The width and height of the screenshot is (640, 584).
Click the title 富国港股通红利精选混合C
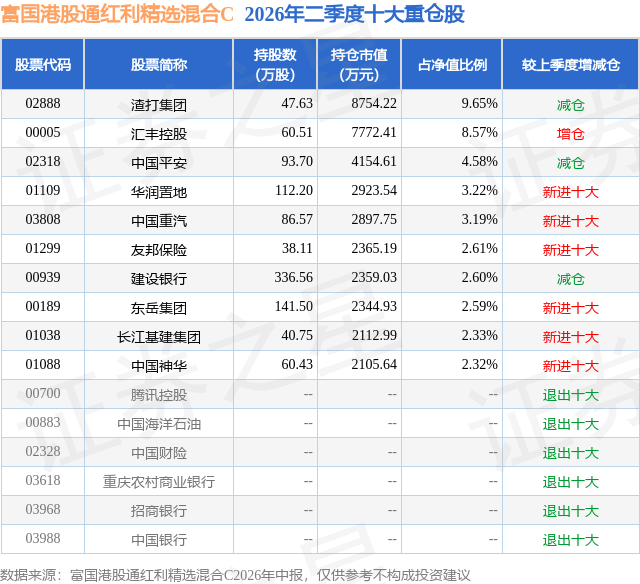pyautogui.click(x=117, y=14)
